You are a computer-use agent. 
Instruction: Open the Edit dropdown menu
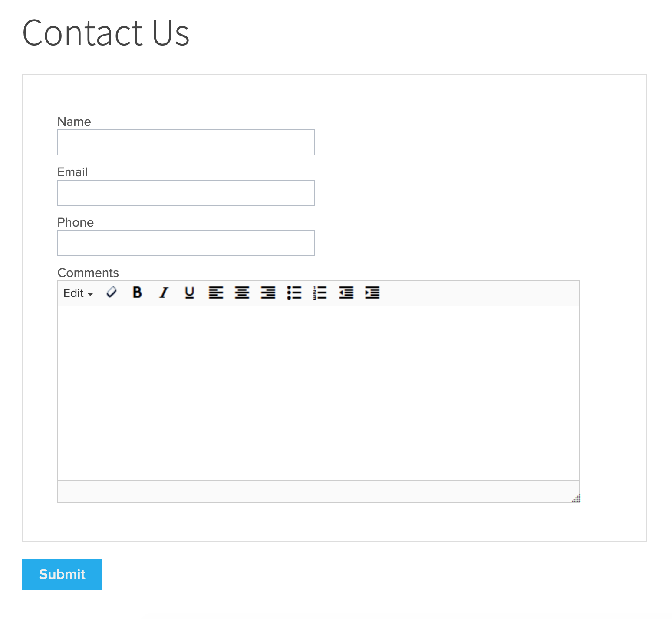79,293
